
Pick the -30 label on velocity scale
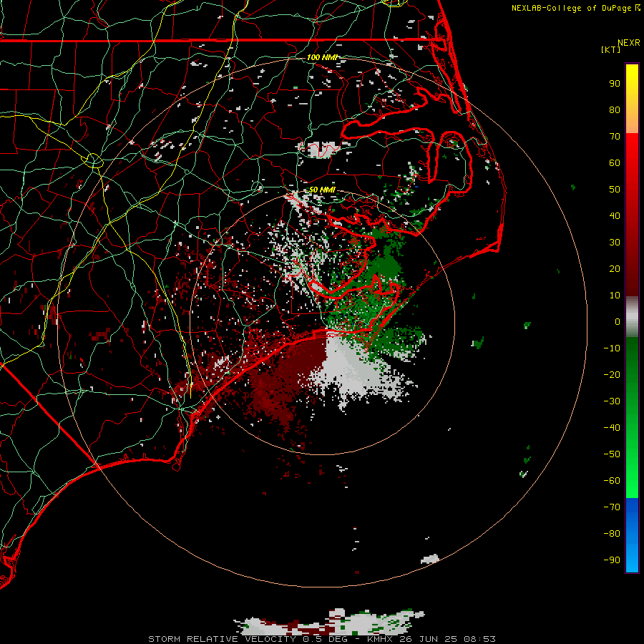(x=612, y=401)
